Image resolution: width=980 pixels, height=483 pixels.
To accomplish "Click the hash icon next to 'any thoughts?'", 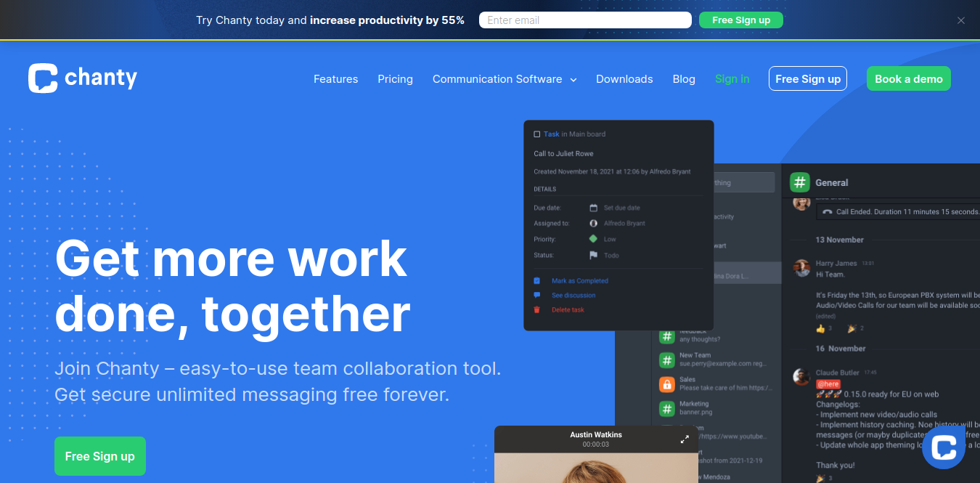I will [666, 336].
